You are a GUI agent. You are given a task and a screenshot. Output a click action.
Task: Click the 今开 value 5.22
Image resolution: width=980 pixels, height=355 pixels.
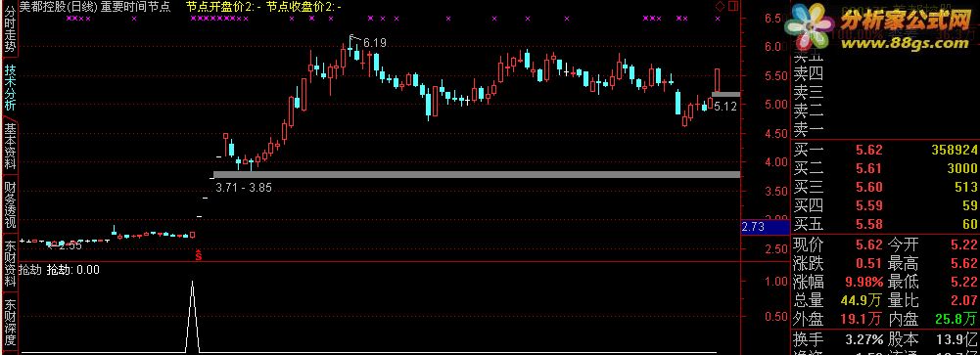click(x=963, y=244)
